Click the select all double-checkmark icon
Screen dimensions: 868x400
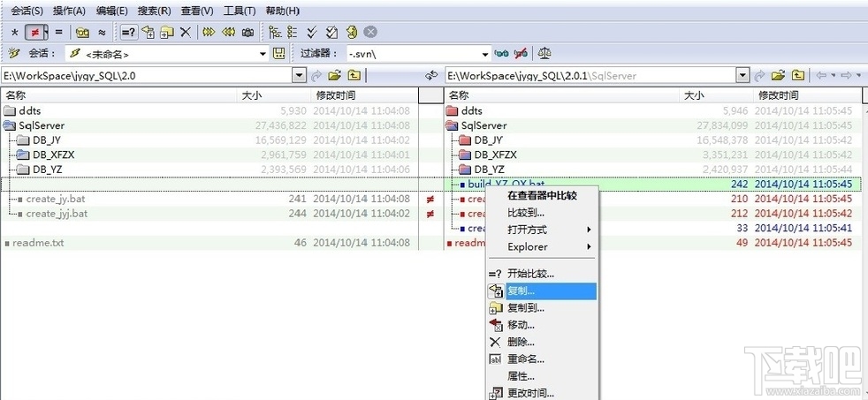312,32
